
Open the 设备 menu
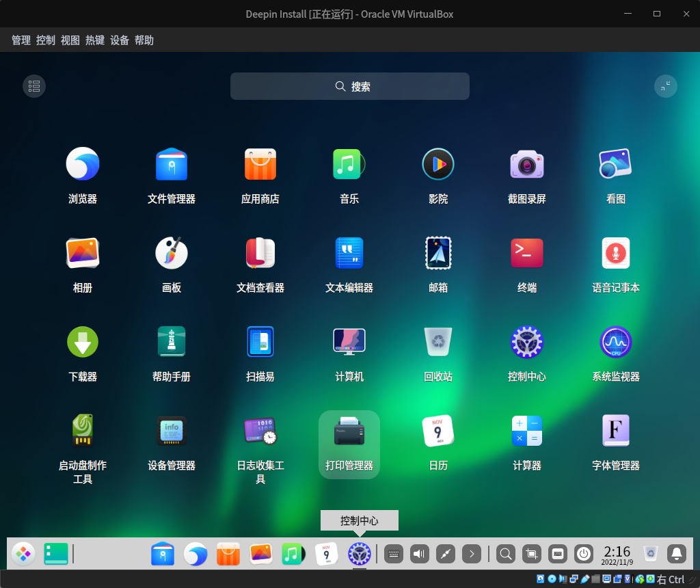tap(119, 40)
